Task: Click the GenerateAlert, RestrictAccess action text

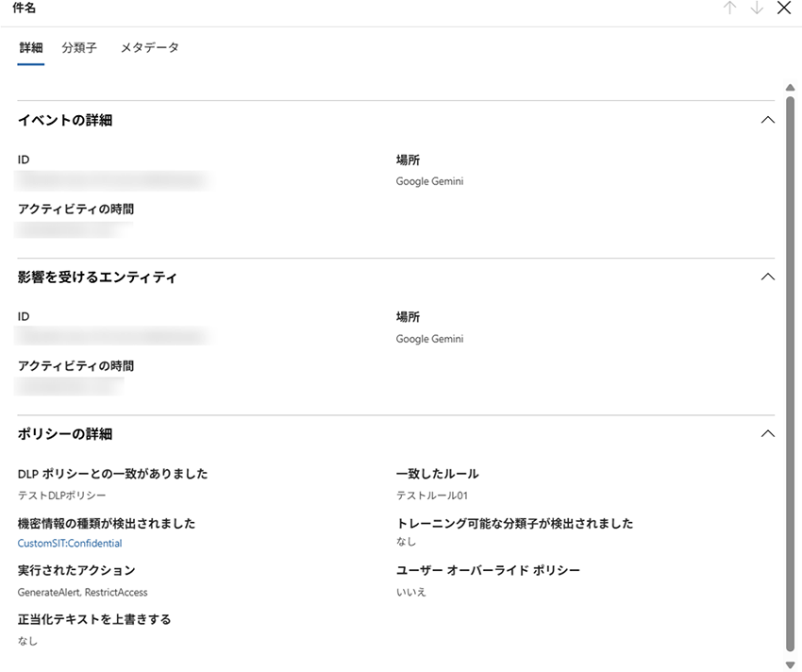Action: (83, 593)
